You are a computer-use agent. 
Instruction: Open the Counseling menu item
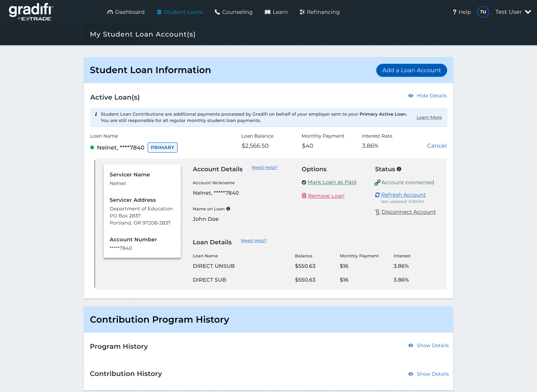pyautogui.click(x=233, y=12)
